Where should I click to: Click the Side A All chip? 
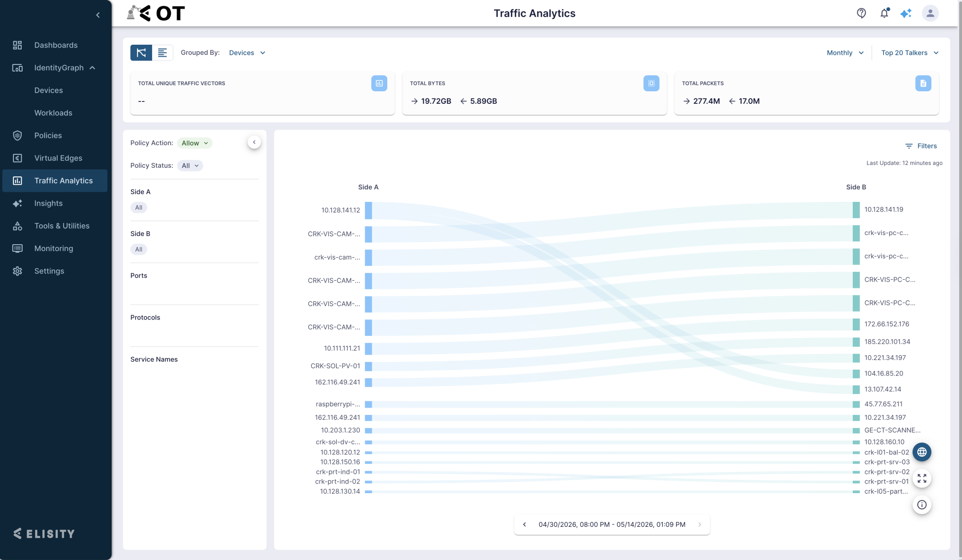[x=139, y=208]
